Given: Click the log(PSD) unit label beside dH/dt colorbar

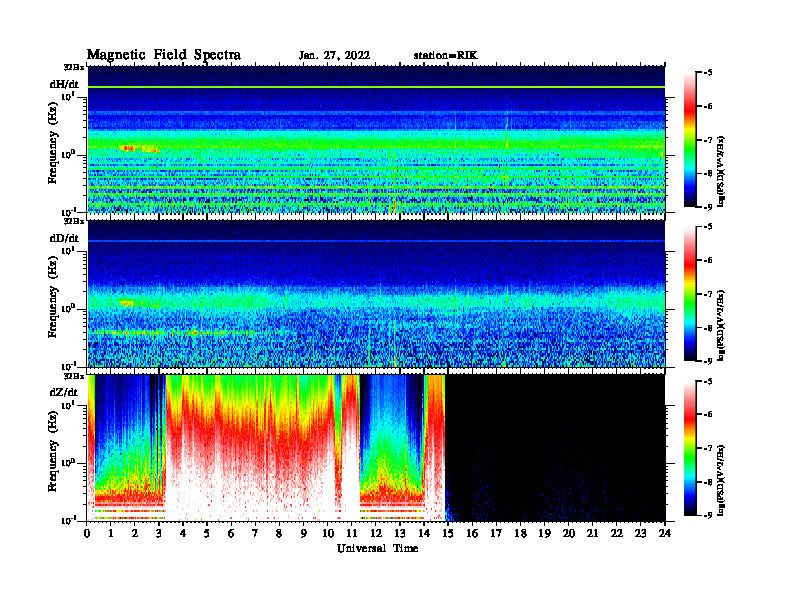Looking at the screenshot, I should point(722,171).
